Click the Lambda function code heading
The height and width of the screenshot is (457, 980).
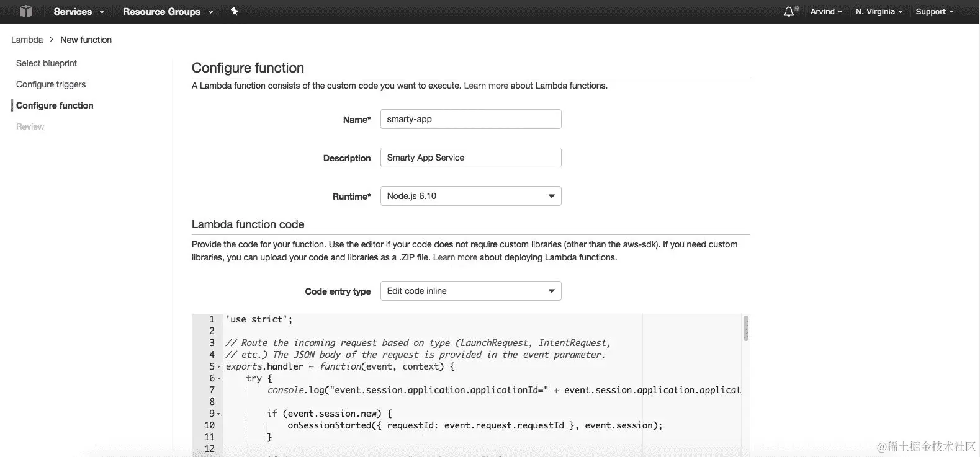point(248,224)
